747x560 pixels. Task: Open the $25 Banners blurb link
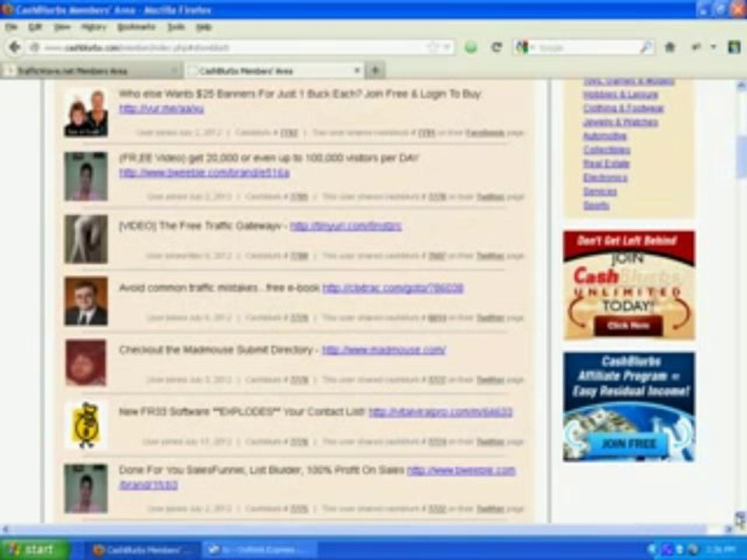tap(162, 109)
